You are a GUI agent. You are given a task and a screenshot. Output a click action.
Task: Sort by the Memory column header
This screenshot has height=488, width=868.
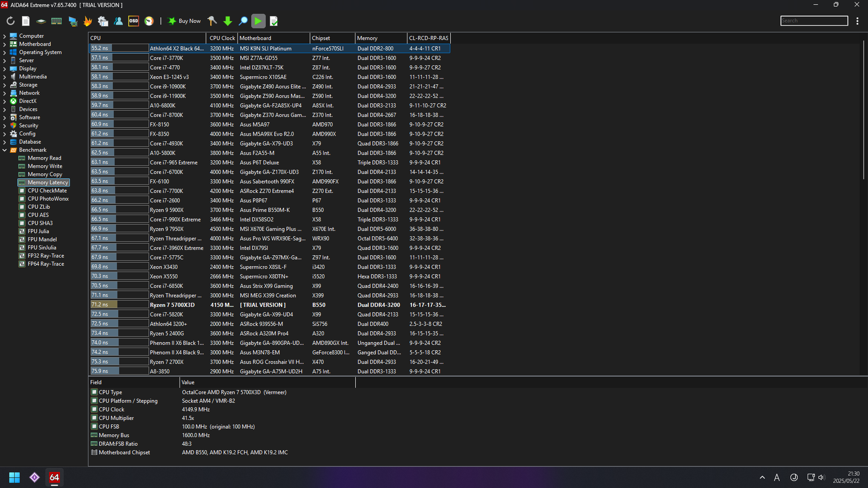(381, 38)
